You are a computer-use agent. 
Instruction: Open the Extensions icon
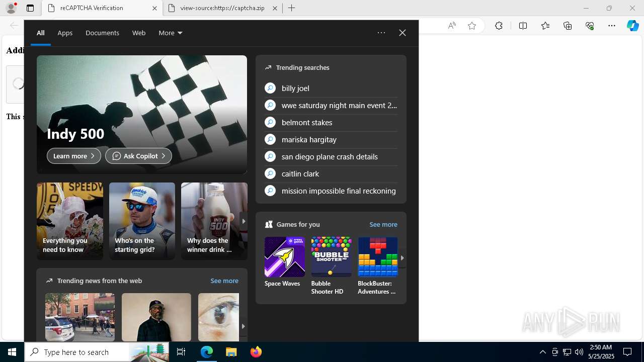click(499, 26)
